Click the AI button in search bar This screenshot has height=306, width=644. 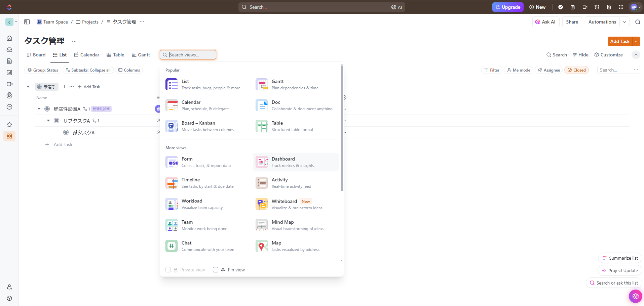(397, 7)
